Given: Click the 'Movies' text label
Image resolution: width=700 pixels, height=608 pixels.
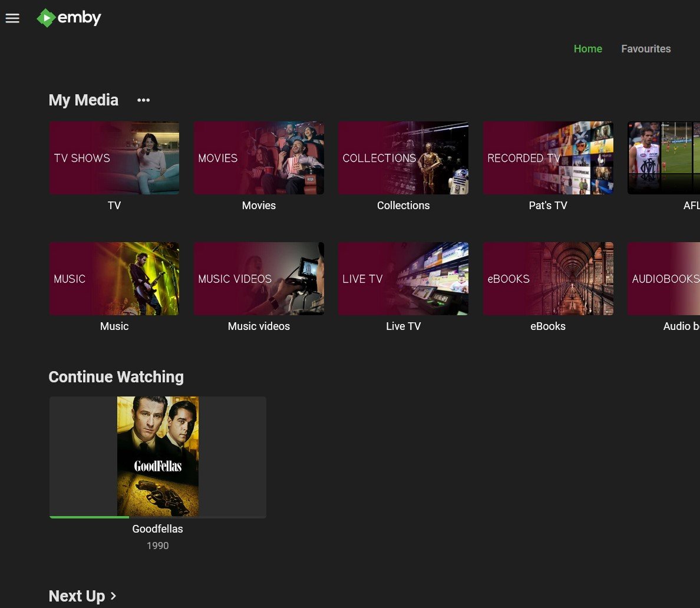Looking at the screenshot, I should 259,206.
